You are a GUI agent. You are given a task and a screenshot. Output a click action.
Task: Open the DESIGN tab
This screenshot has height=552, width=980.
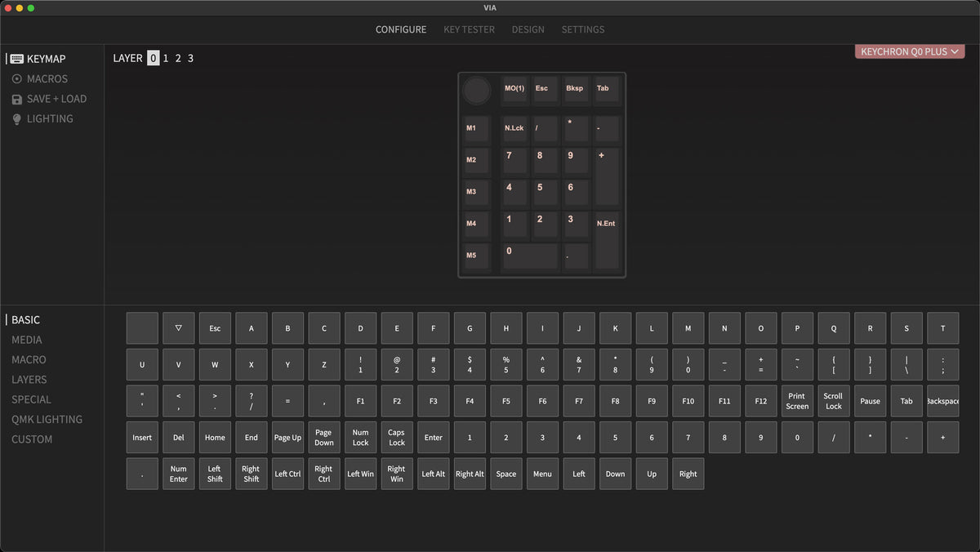click(x=528, y=29)
